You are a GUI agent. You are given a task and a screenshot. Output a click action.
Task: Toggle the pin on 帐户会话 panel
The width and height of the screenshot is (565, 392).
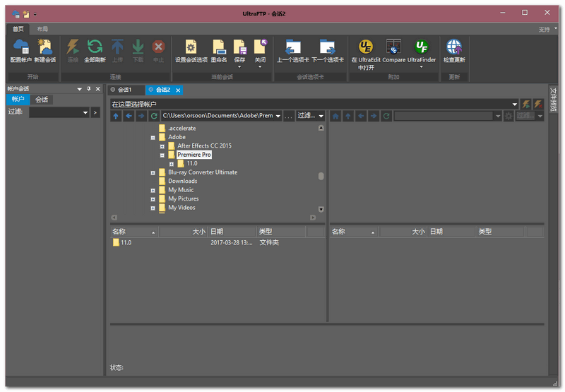tap(88, 89)
